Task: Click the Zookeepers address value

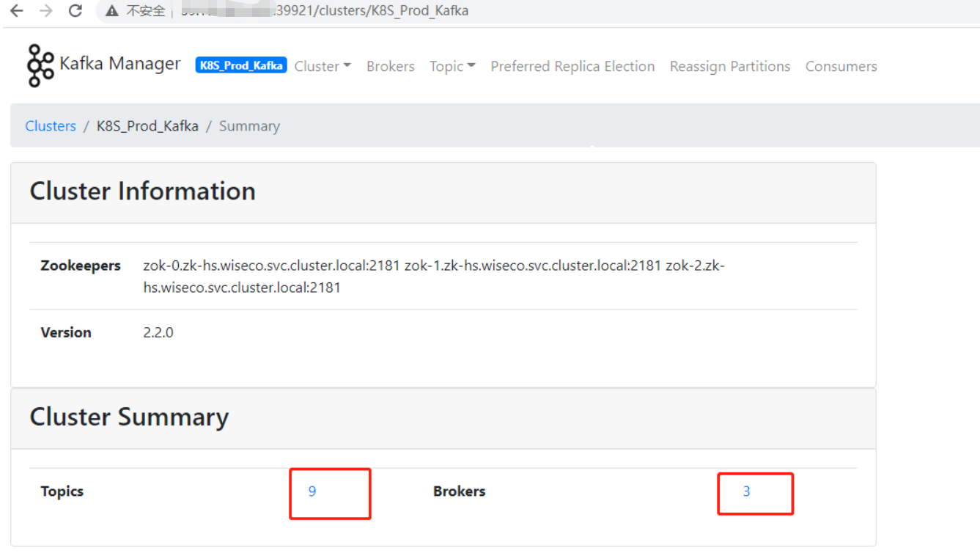Action: coord(434,277)
